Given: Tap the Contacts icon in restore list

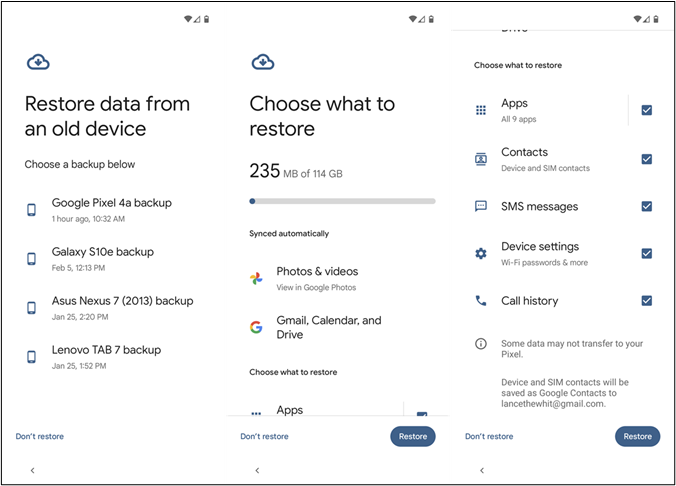Looking at the screenshot, I should (481, 159).
